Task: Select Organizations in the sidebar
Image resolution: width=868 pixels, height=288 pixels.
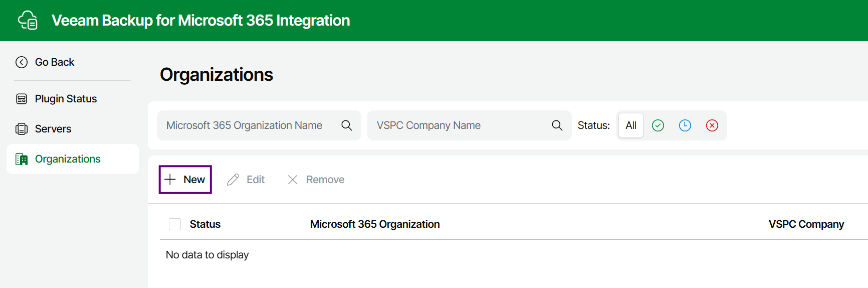Action: (x=68, y=159)
